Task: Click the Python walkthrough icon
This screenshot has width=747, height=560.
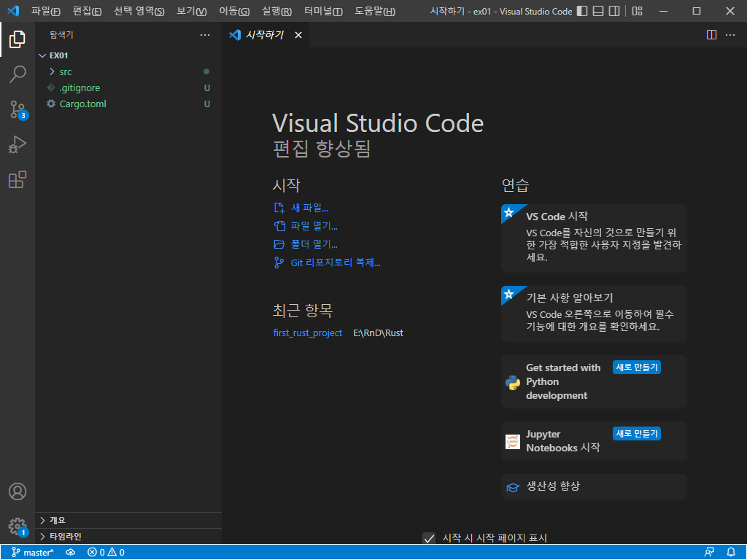Action: [x=513, y=382]
